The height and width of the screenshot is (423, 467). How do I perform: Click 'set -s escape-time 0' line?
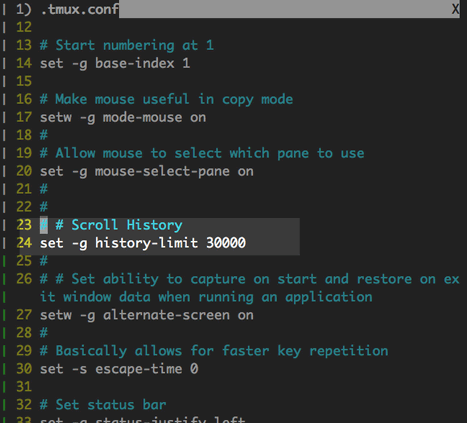[119, 369]
